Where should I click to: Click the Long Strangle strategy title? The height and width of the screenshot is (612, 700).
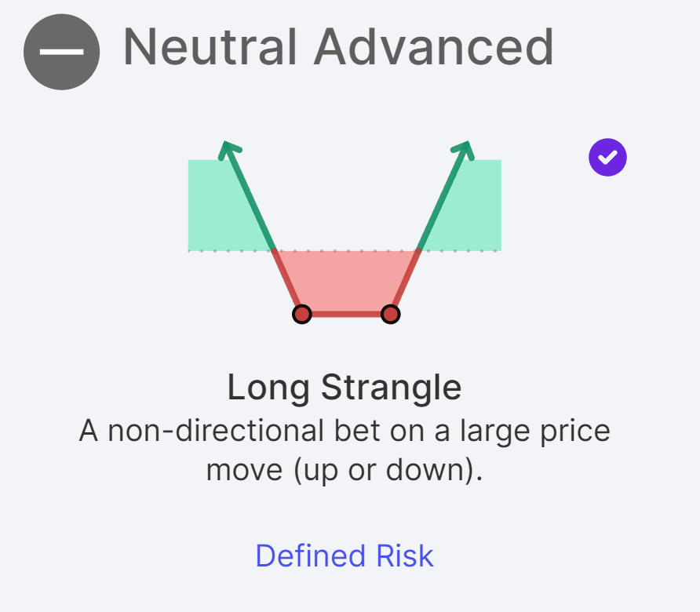(x=344, y=388)
